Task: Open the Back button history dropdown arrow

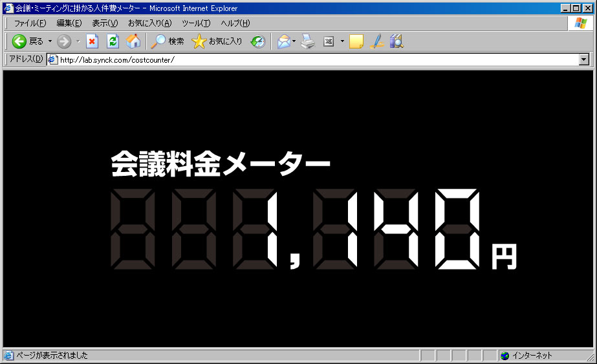Action: 50,41
